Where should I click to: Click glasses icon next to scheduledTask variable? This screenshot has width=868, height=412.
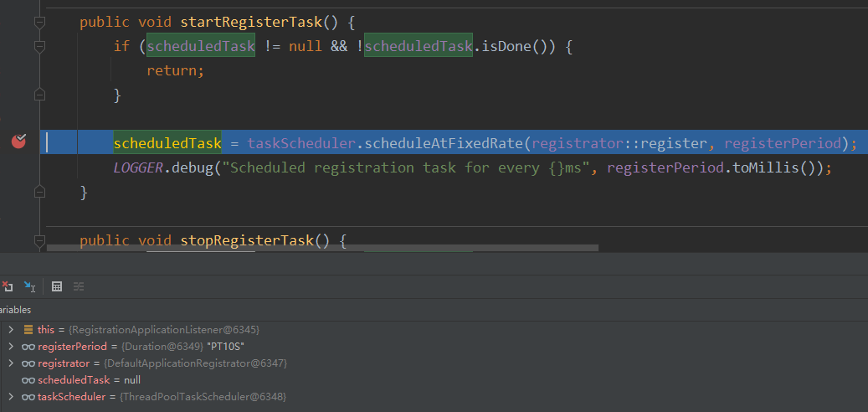28,380
